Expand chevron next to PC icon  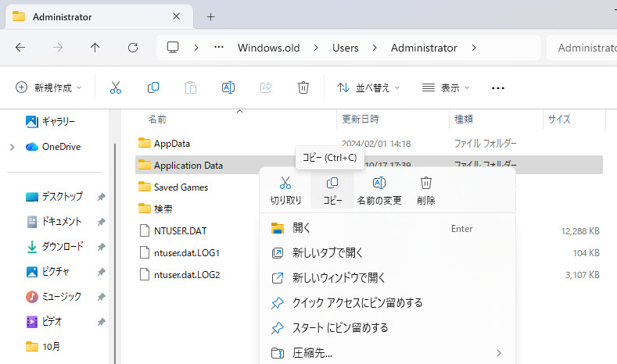pos(196,48)
